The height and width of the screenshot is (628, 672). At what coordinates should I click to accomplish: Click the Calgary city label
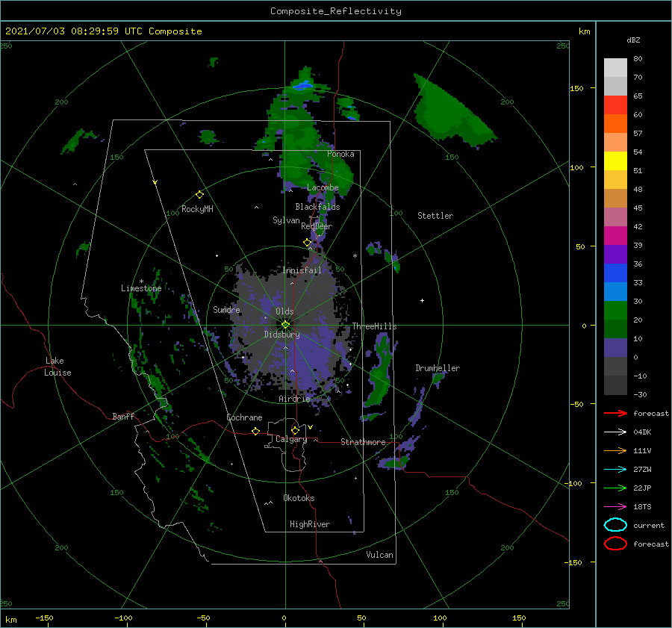tap(291, 439)
